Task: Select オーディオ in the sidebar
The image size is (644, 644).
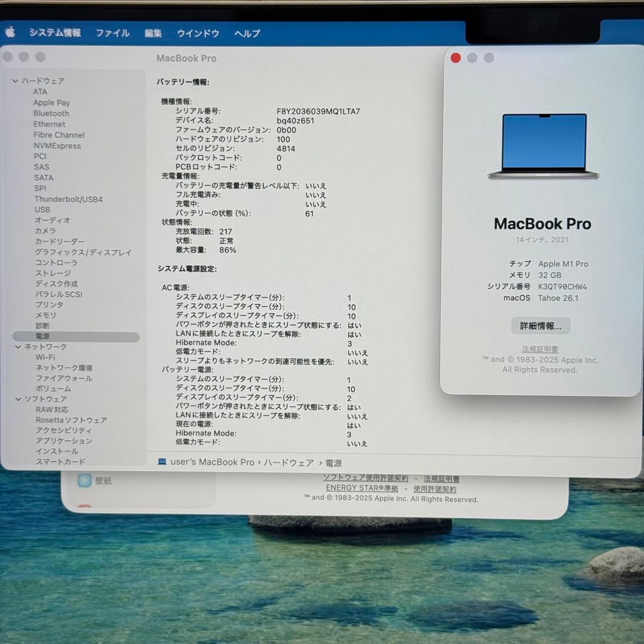Action: pyautogui.click(x=52, y=220)
